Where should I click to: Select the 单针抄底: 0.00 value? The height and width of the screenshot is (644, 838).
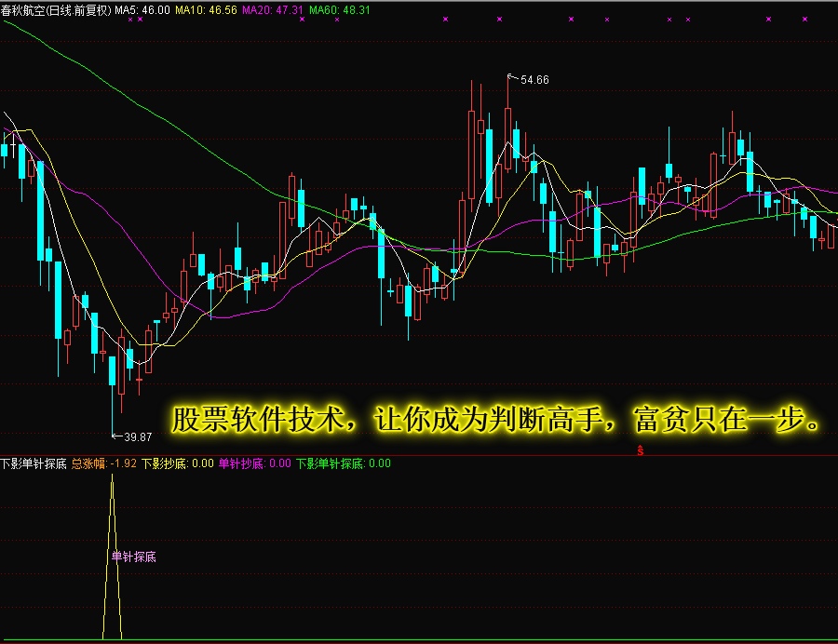[255, 463]
